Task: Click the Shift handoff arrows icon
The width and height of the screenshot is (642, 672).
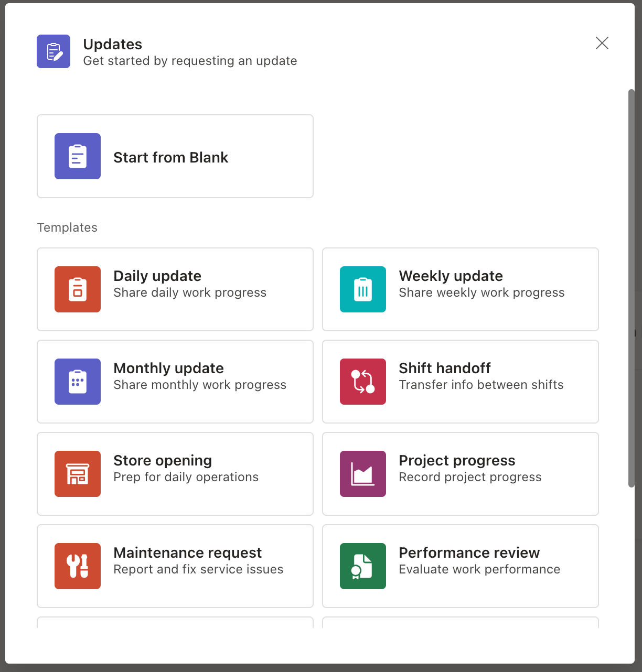Action: [363, 382]
